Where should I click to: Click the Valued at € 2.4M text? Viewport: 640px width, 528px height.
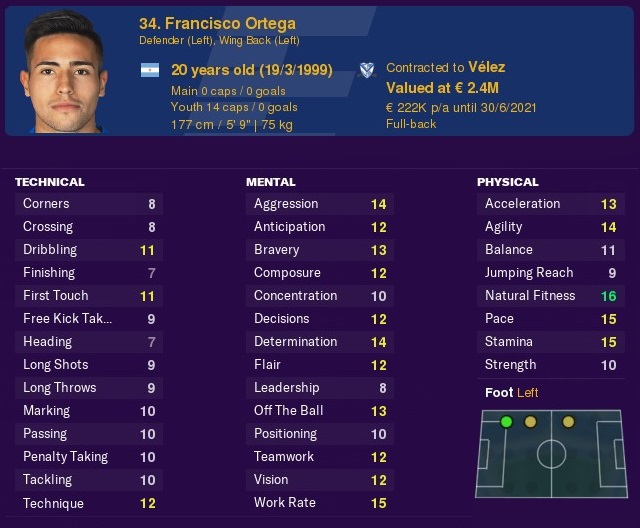pos(442,88)
